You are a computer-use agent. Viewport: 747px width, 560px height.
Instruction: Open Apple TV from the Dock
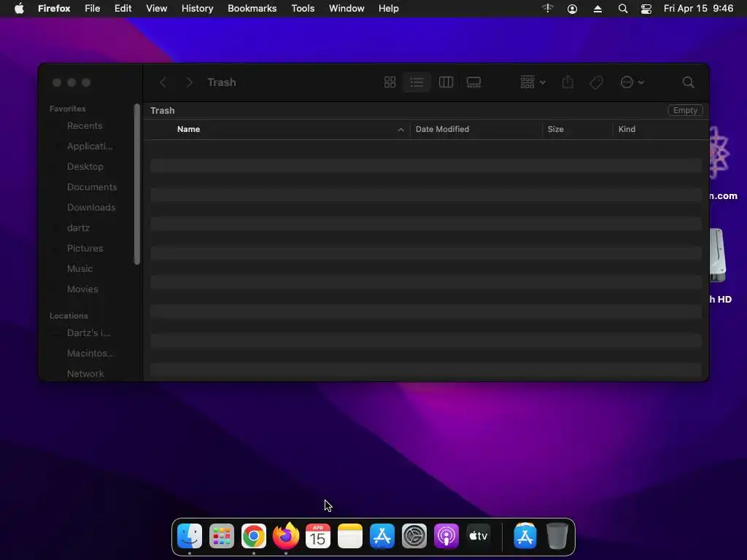click(479, 536)
